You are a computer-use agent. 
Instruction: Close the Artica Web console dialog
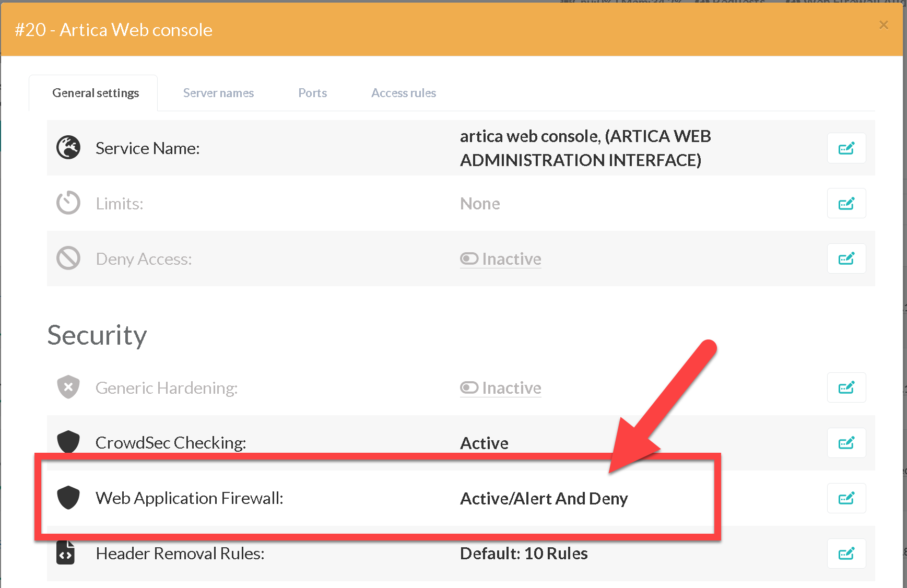pyautogui.click(x=884, y=25)
